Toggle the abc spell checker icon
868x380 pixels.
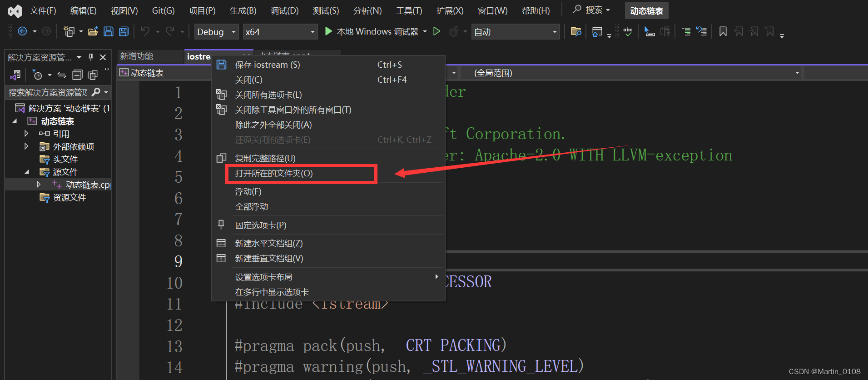[628, 31]
